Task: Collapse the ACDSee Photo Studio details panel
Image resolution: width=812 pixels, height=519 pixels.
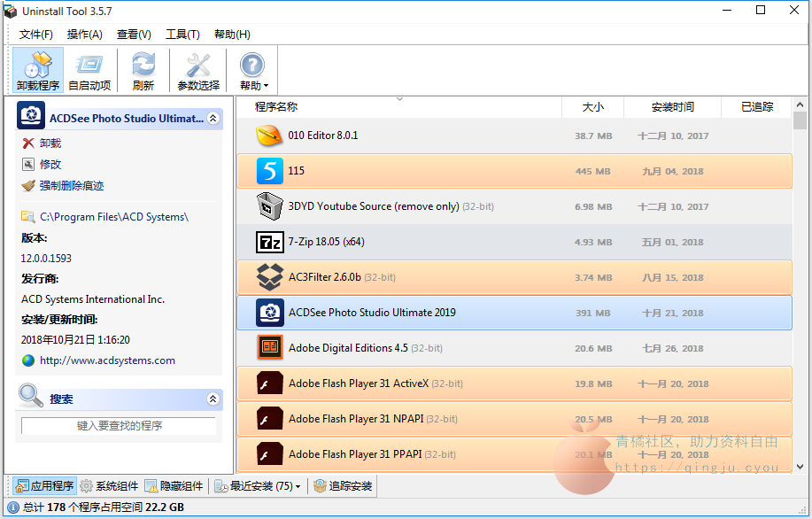Action: click(213, 118)
